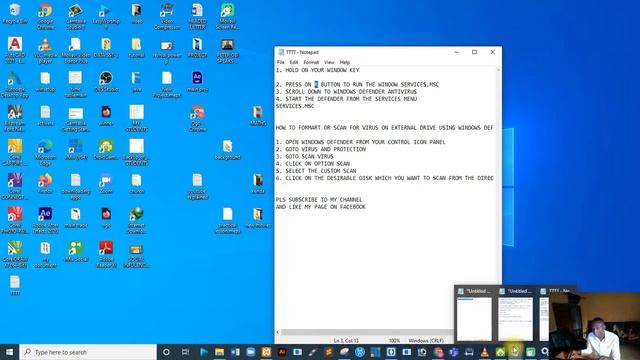Click the horizontal scrollbar left arrow
The image size is (640, 360).
tap(278, 332)
